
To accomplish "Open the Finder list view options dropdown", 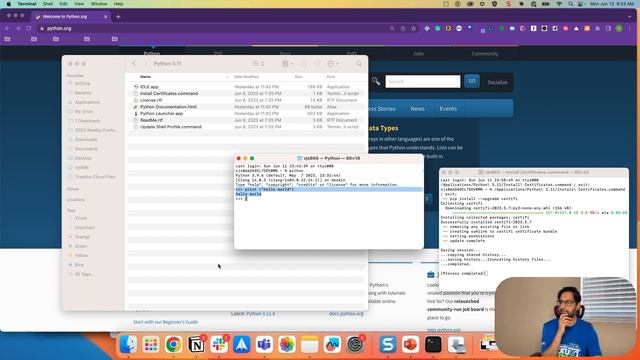I will click(258, 64).
